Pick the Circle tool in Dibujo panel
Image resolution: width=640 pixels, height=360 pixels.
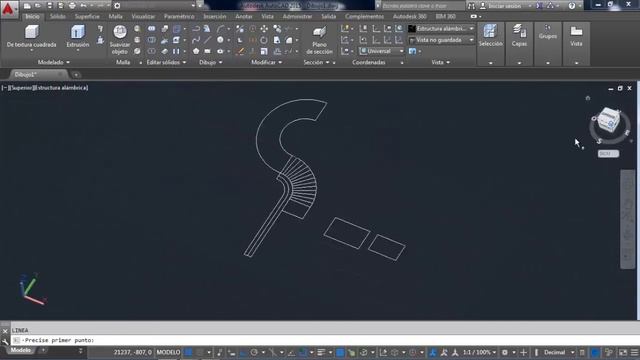click(x=220, y=40)
